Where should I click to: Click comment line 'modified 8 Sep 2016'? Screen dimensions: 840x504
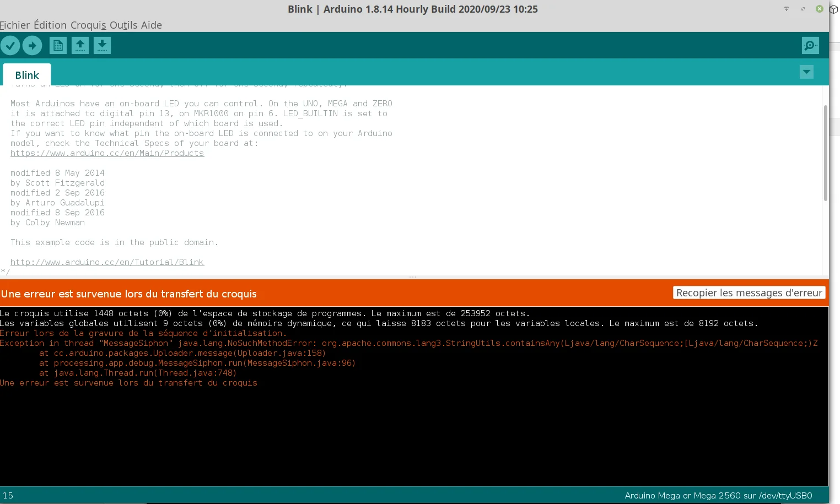point(57,213)
